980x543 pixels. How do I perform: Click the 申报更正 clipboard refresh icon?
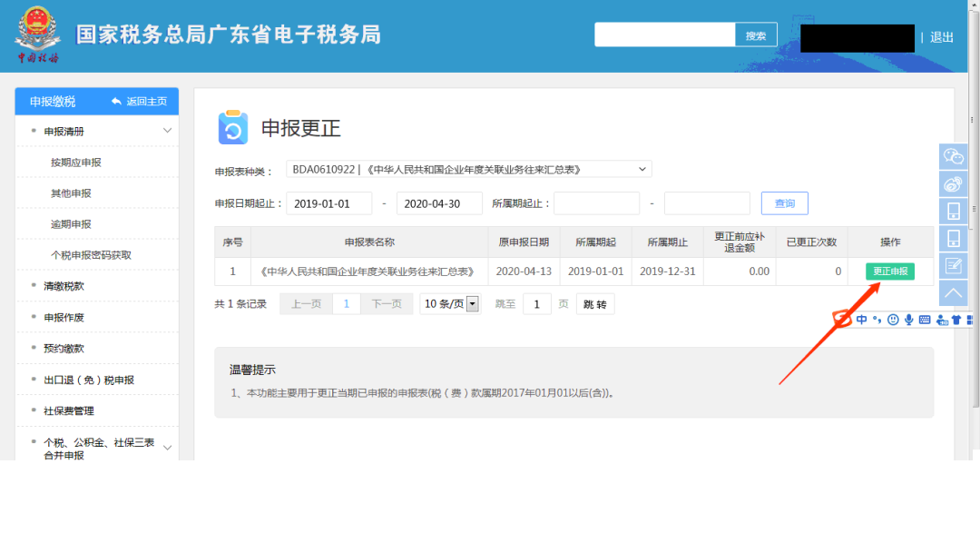coord(233,128)
